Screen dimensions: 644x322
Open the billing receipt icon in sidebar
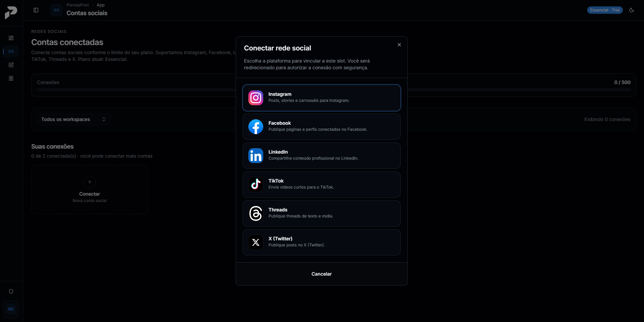coord(11,78)
